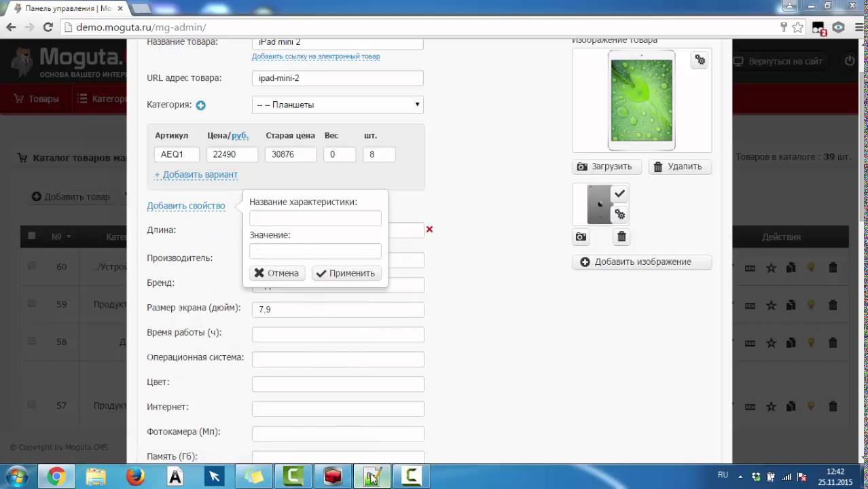Click main green iPad product image
The image size is (868, 489).
642,101
